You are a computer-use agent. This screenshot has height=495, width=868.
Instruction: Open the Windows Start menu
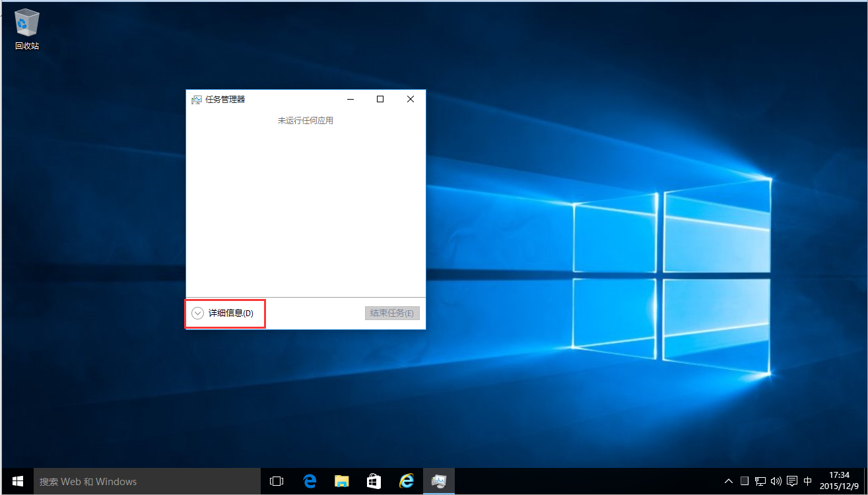18,482
